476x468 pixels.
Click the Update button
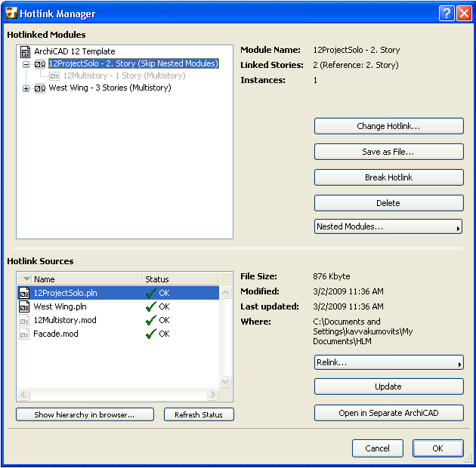(x=389, y=386)
